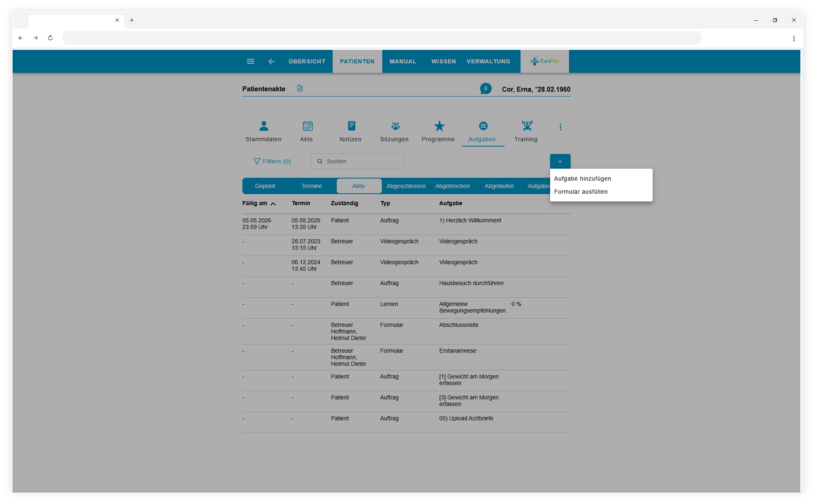This screenshot has height=504, width=815.
Task: Toggle sort direction on Fällig am column
Action: click(x=273, y=204)
